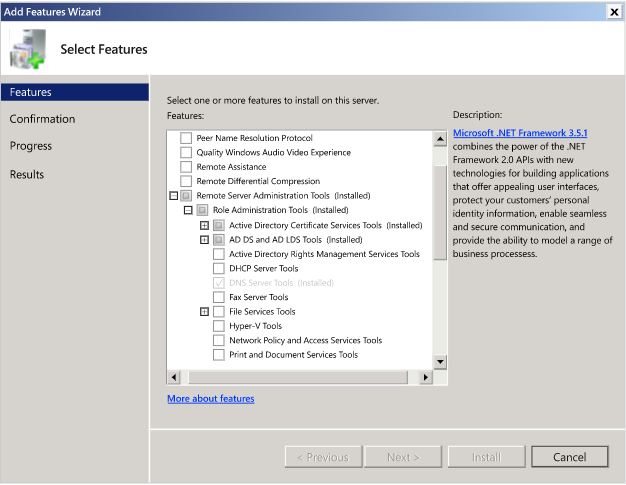Image resolution: width=626 pixels, height=485 pixels.
Task: Select Remote Differential Compression text
Action: pos(258,181)
